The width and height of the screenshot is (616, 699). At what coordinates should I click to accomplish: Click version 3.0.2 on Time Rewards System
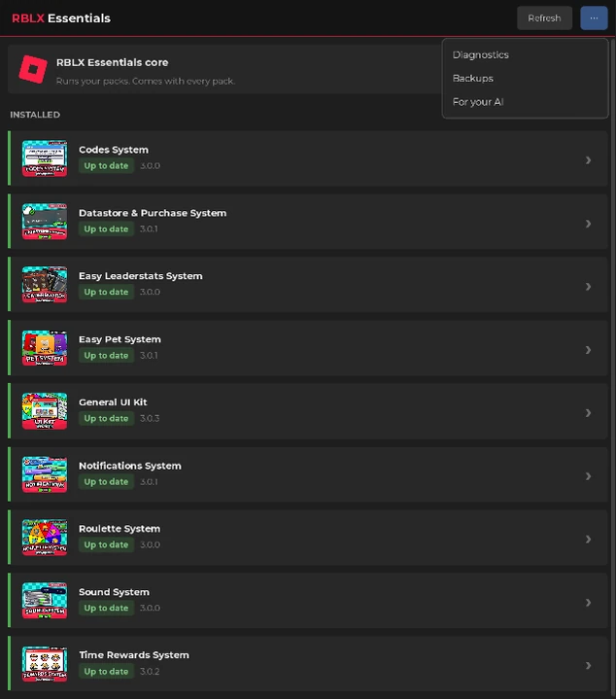(150, 672)
